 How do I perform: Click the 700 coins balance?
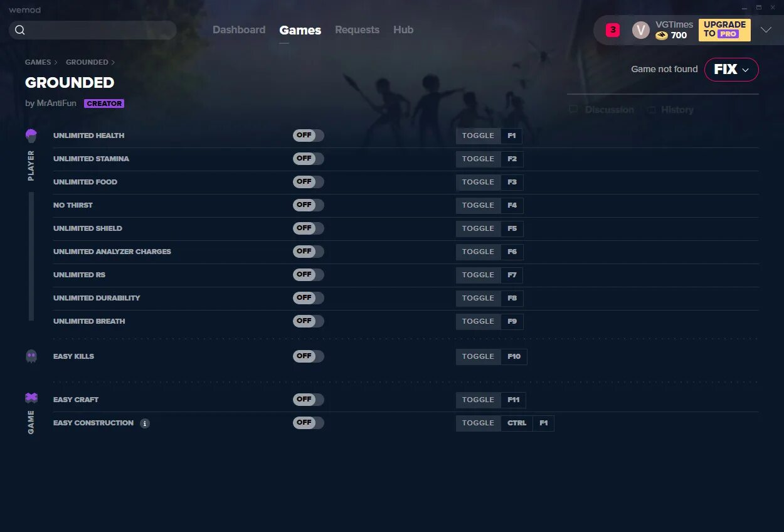679,36
